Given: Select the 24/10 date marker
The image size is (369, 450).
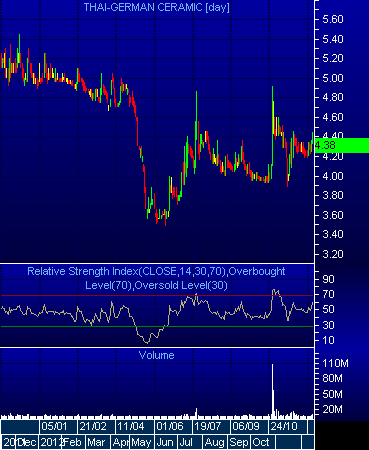Looking at the screenshot, I should (x=284, y=426).
